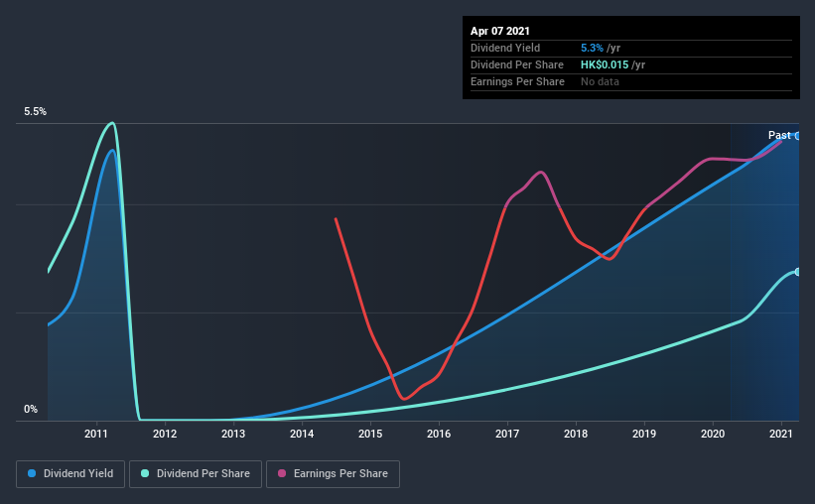This screenshot has width=815, height=504.
Task: Click the 5.5% y-axis label
Action: tap(36, 112)
